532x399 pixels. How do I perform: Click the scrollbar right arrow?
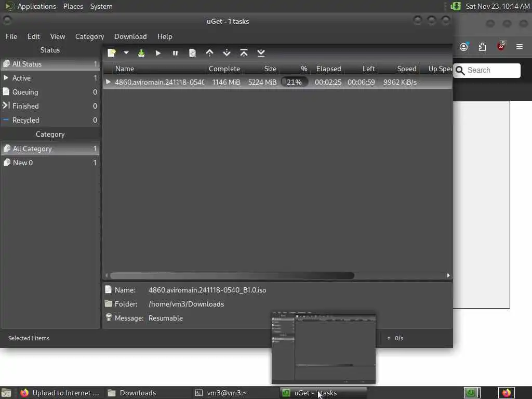(x=448, y=275)
